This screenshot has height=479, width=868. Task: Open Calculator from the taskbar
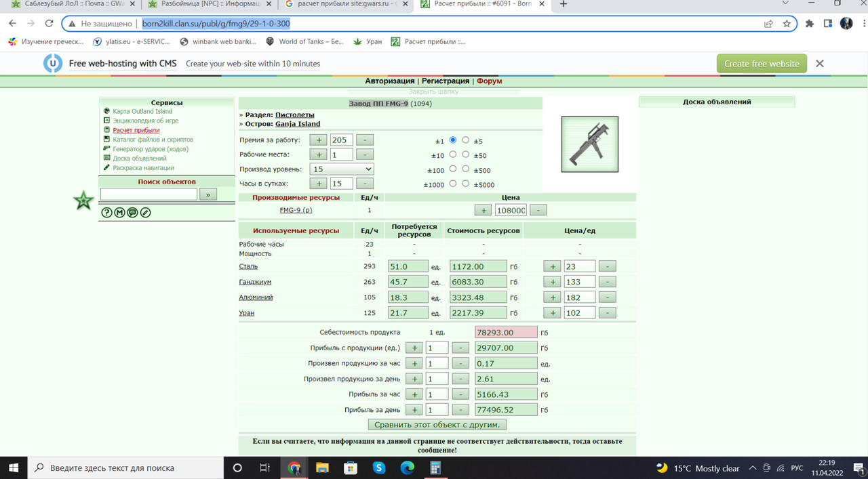(435, 467)
